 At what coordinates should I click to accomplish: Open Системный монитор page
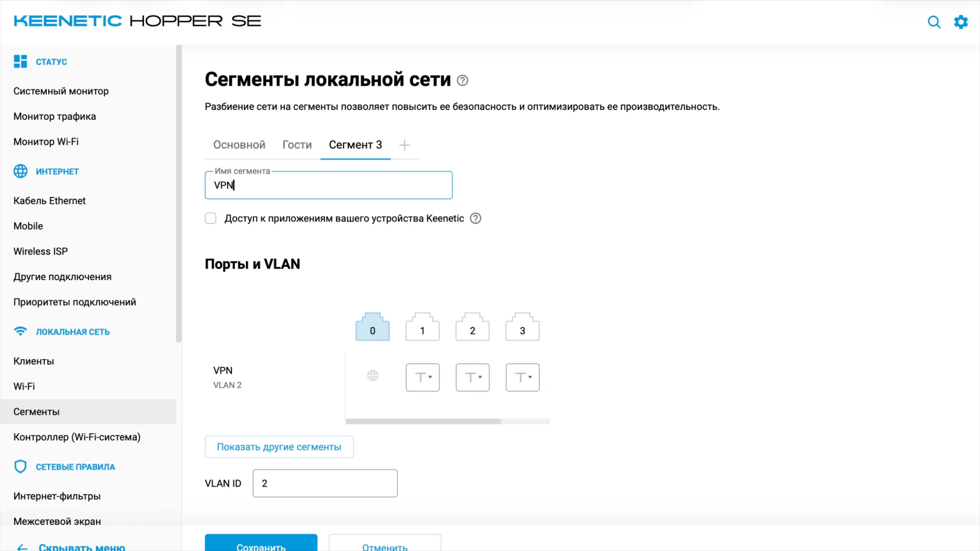click(x=61, y=91)
